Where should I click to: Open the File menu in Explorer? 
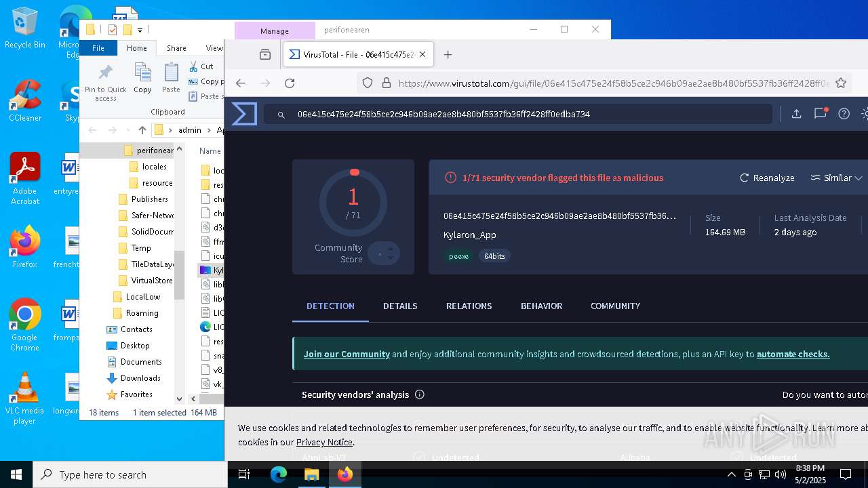pos(98,48)
